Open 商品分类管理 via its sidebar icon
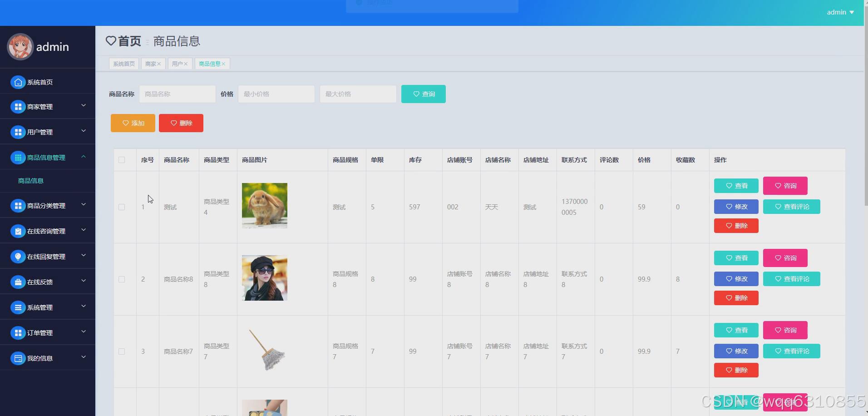 pyautogui.click(x=18, y=205)
